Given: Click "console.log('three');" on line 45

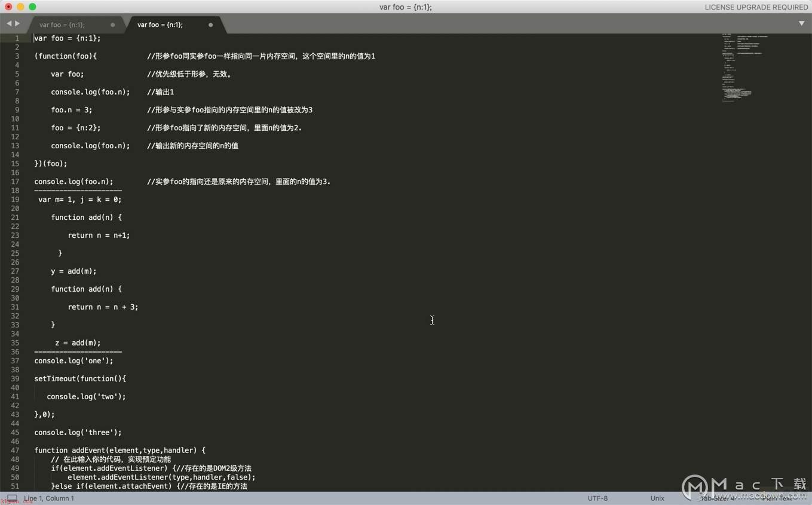Looking at the screenshot, I should [78, 433].
